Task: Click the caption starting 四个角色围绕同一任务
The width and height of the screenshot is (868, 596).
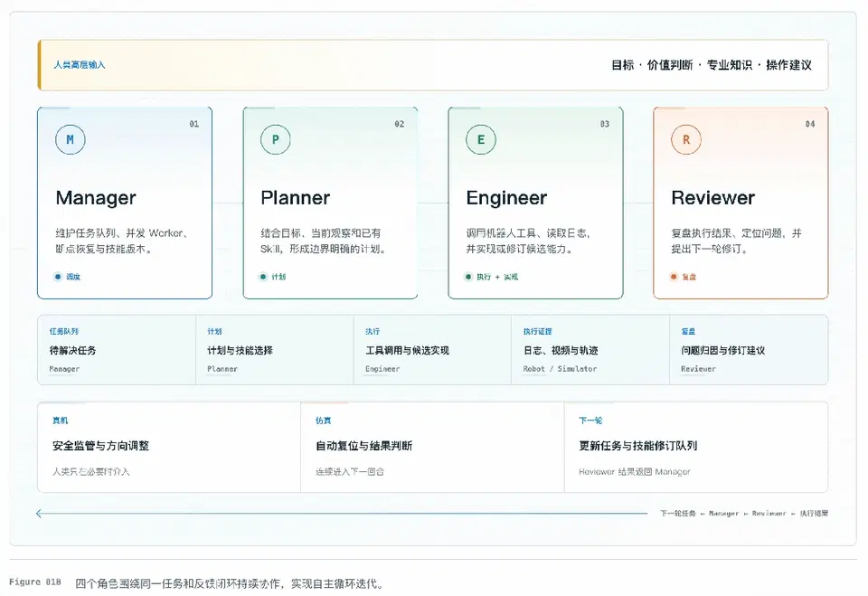Action: 230,583
